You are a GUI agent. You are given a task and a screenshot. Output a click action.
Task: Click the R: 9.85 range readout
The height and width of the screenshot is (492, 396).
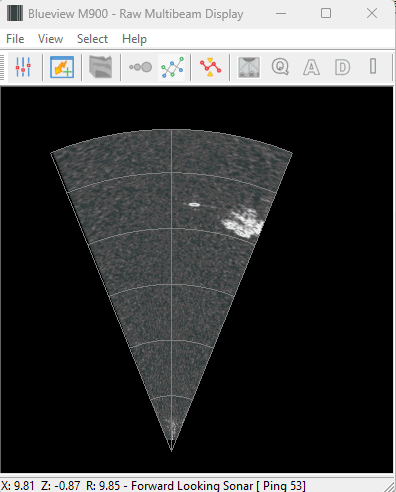[x=103, y=485]
